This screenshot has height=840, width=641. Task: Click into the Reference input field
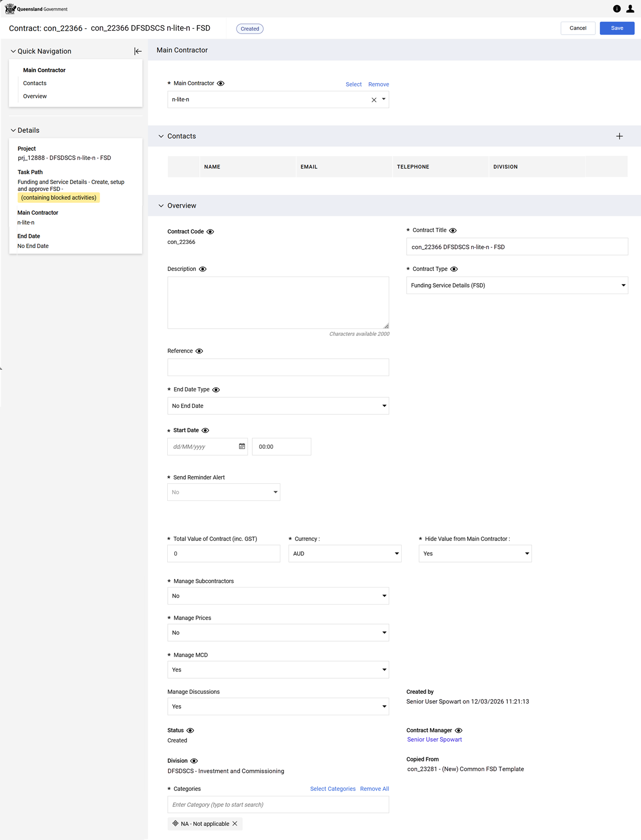[x=278, y=367]
